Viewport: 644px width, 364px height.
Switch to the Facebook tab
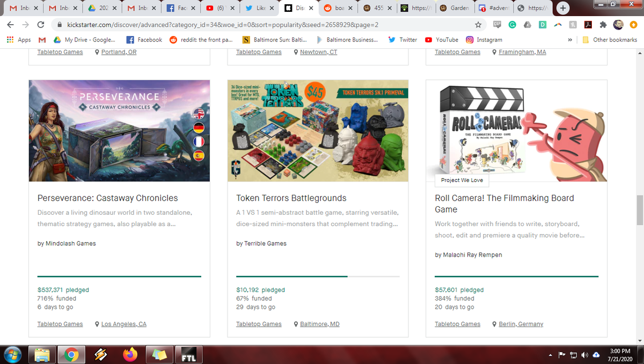(180, 8)
